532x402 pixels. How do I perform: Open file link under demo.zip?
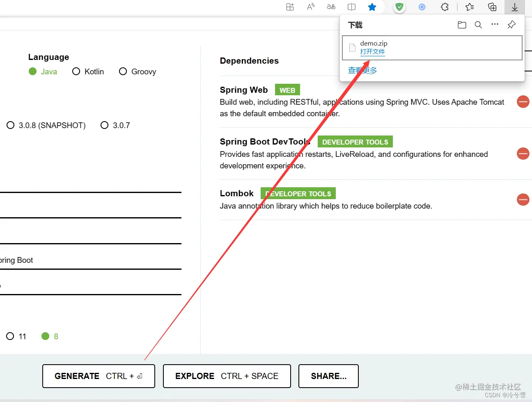(372, 52)
